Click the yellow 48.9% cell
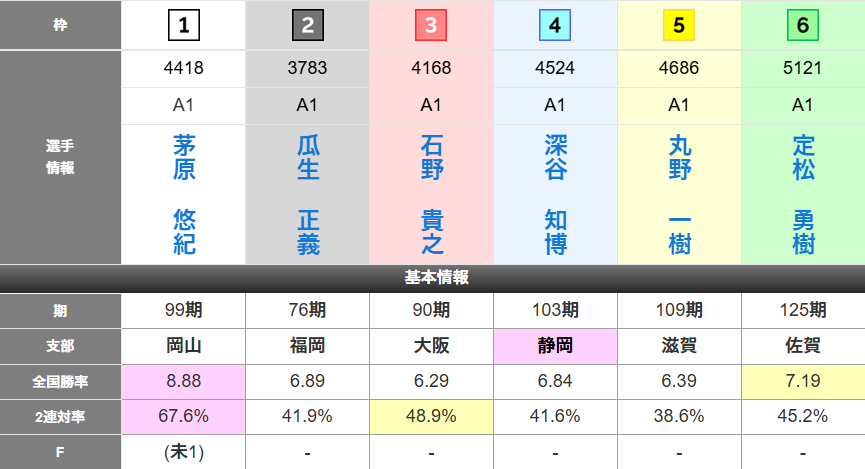Screen dimensions: 865x469 (432, 416)
